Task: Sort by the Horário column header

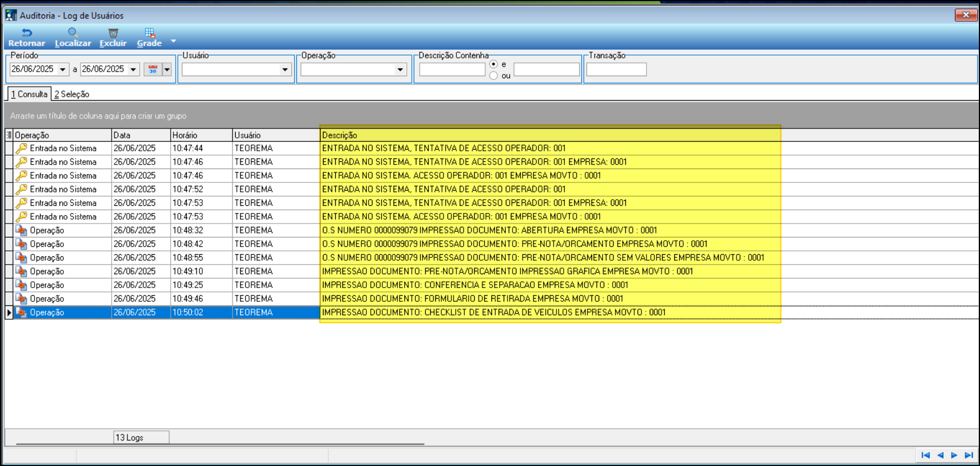Action: pyautogui.click(x=201, y=135)
